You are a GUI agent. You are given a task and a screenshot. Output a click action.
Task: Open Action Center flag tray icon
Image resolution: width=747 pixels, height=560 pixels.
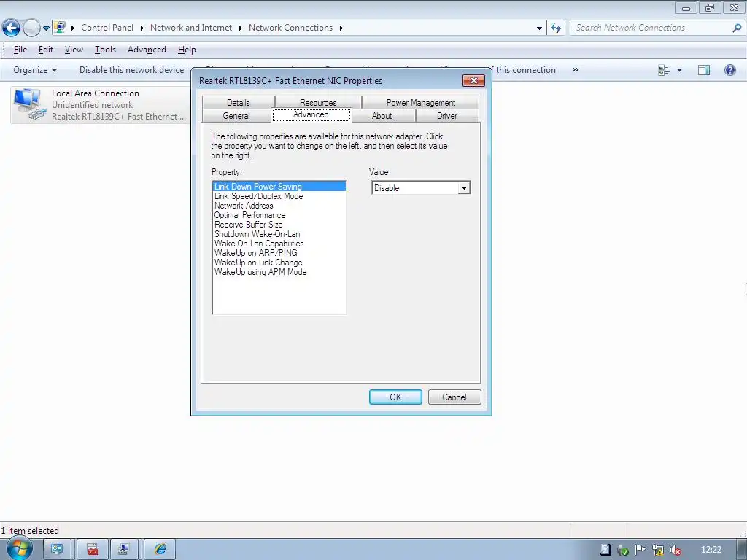(640, 550)
